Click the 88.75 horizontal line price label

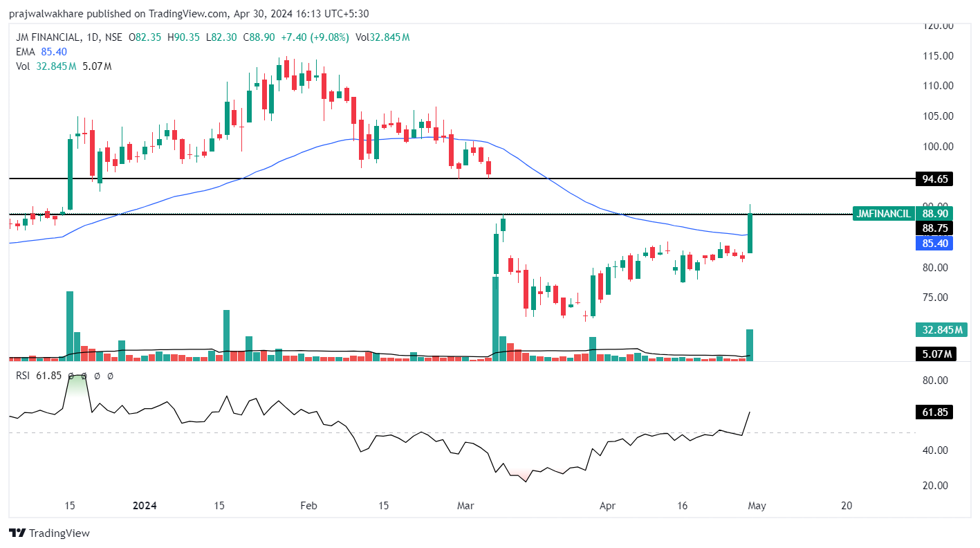click(934, 228)
